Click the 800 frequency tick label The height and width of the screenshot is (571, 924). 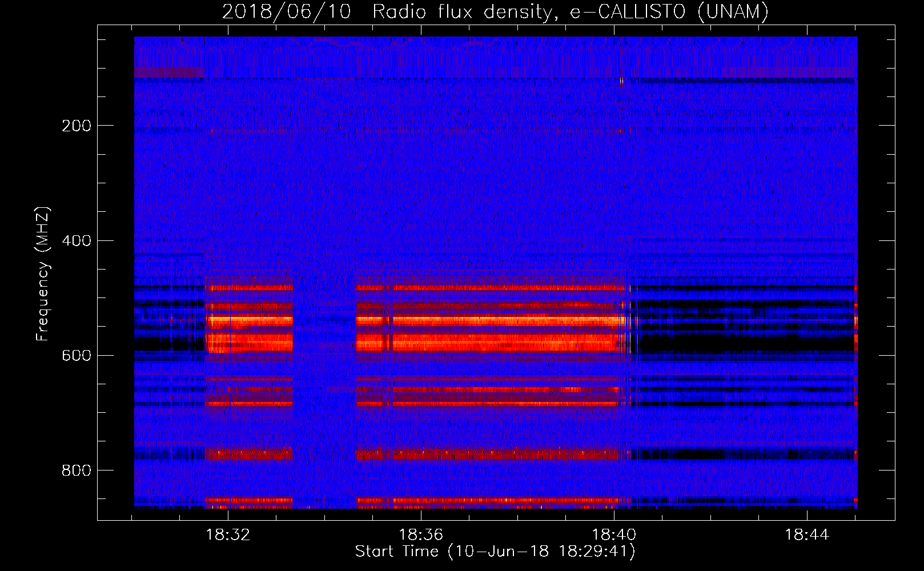coord(77,470)
